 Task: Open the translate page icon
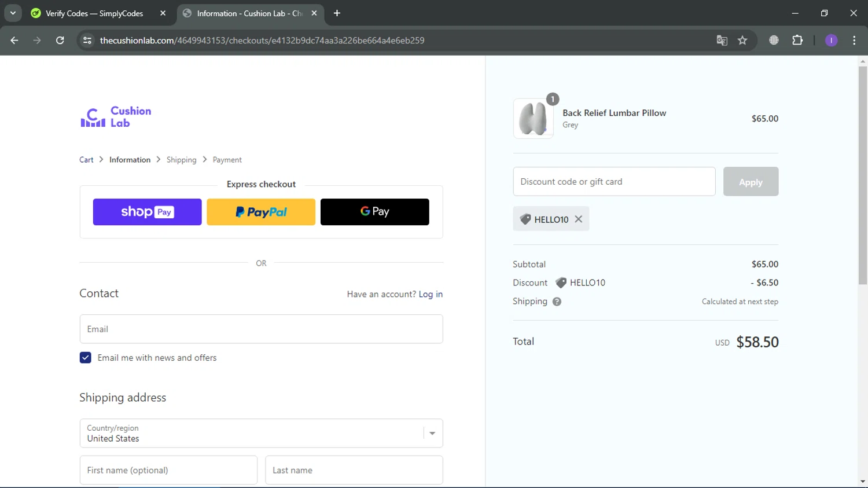(x=722, y=41)
